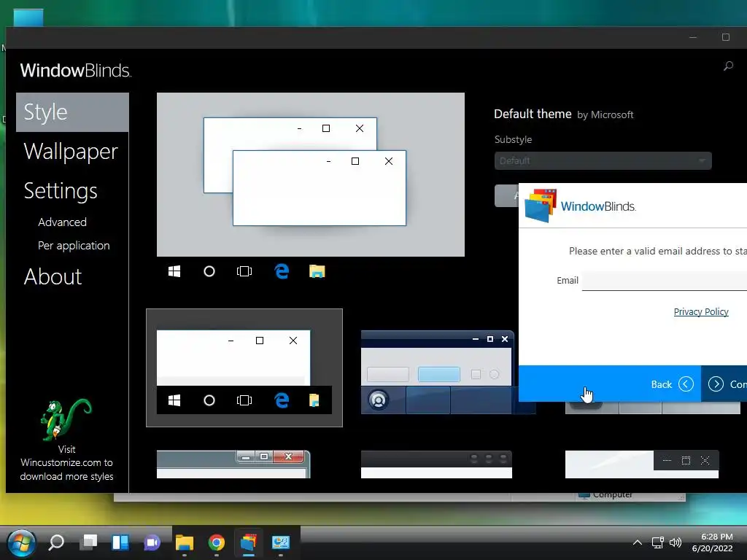This screenshot has width=747, height=560.
Task: Click the Back button in dialog
Action: coord(672,384)
